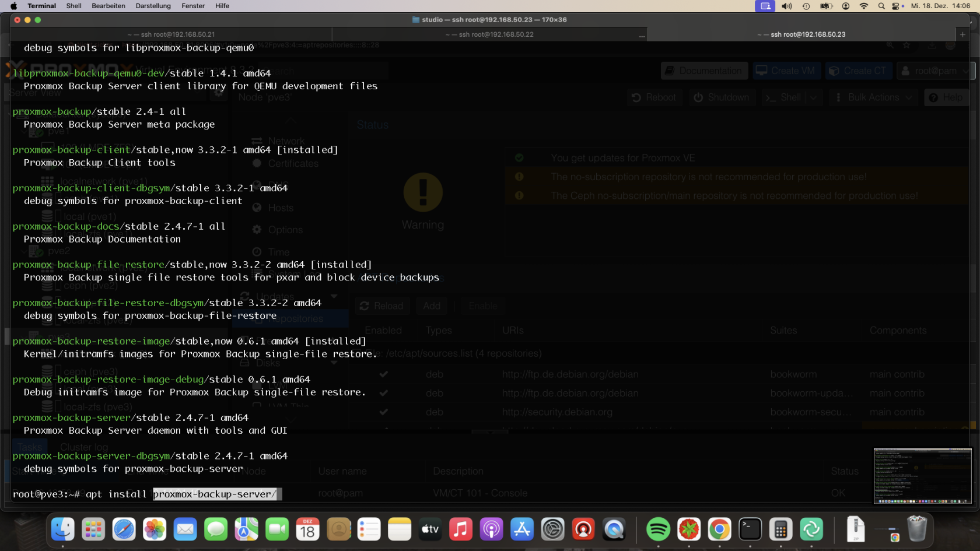The image size is (980, 551).
Task: Open the volume control in the menu bar
Action: [787, 6]
